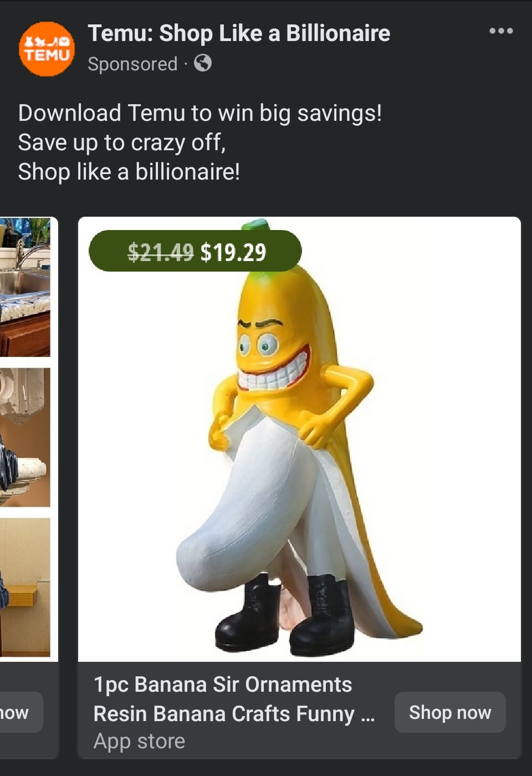
Task: Open the middle thumbnail on the previous card
Action: point(25,437)
